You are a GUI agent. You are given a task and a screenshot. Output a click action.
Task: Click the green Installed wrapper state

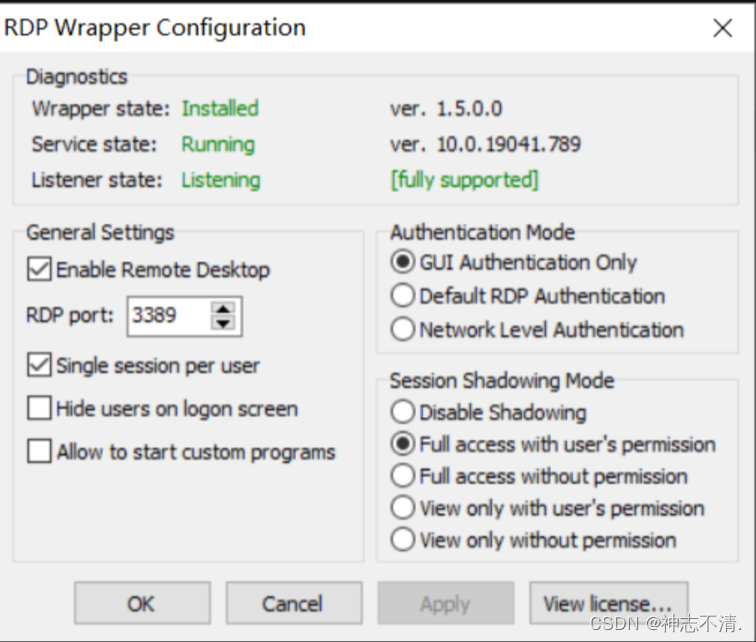click(220, 108)
